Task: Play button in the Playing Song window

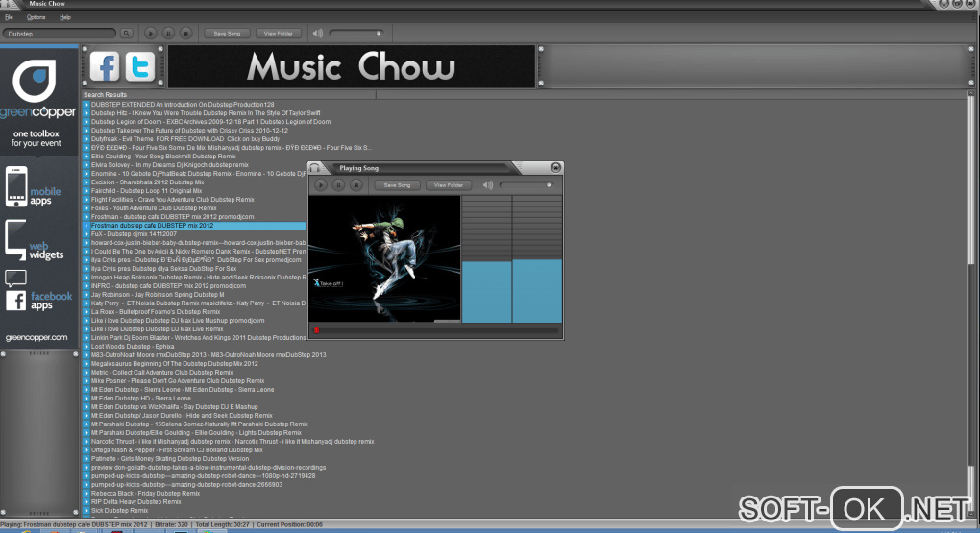Action: (321, 185)
